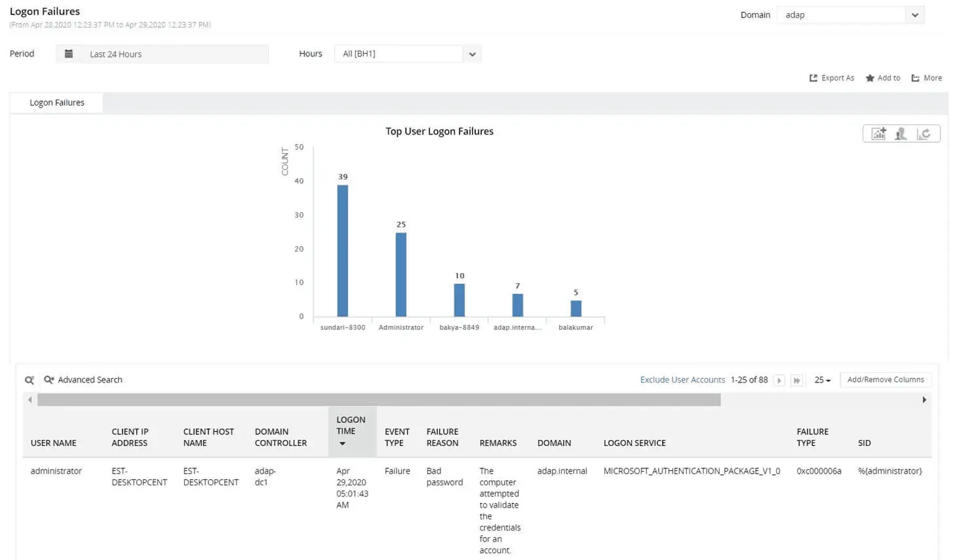957x560 pixels.
Task: Click the star icon next to Add to
Action: (870, 77)
